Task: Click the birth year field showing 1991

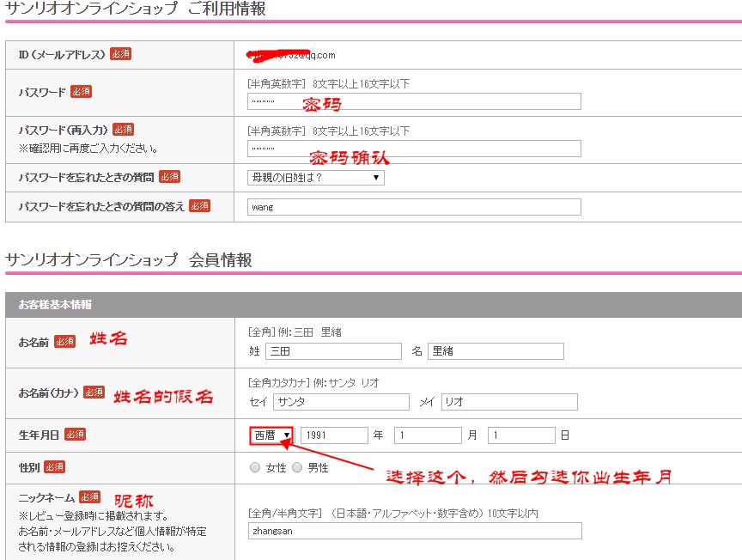Action: 334,435
